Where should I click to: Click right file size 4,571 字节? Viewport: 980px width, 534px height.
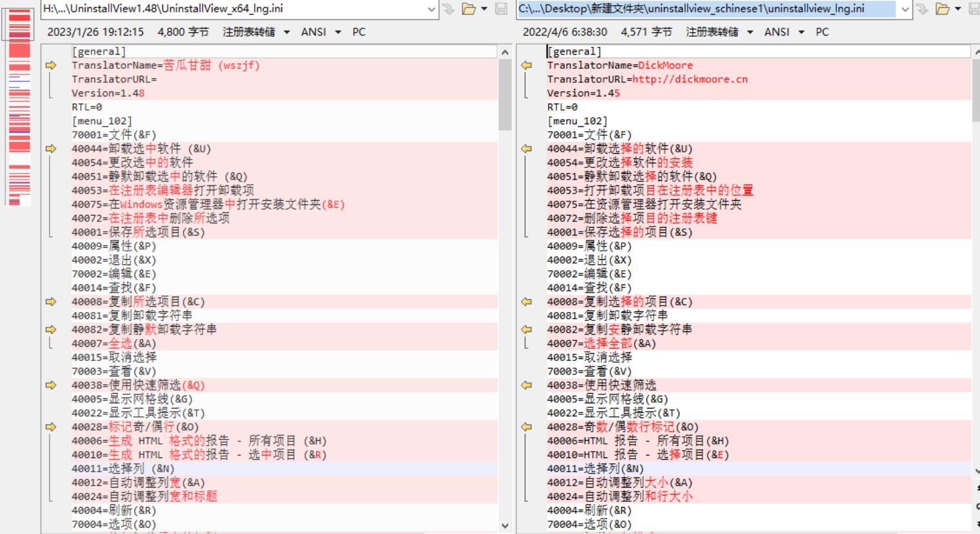pyautogui.click(x=646, y=32)
